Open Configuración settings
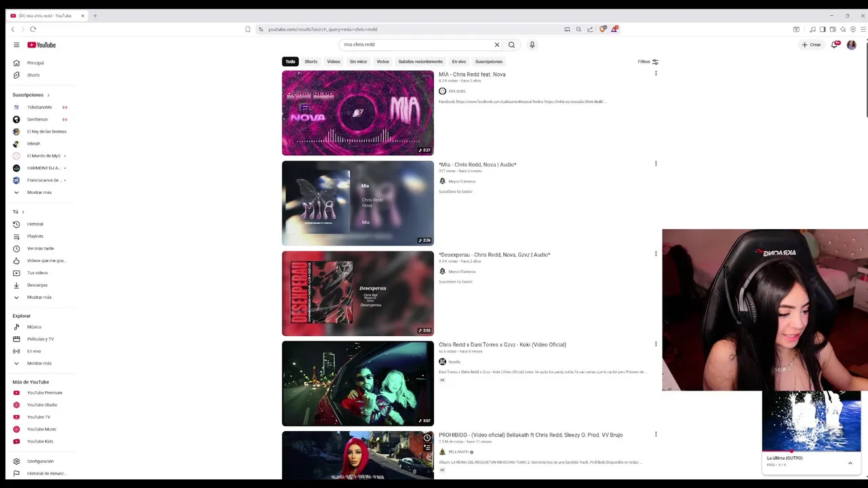868x488 pixels. click(41, 462)
